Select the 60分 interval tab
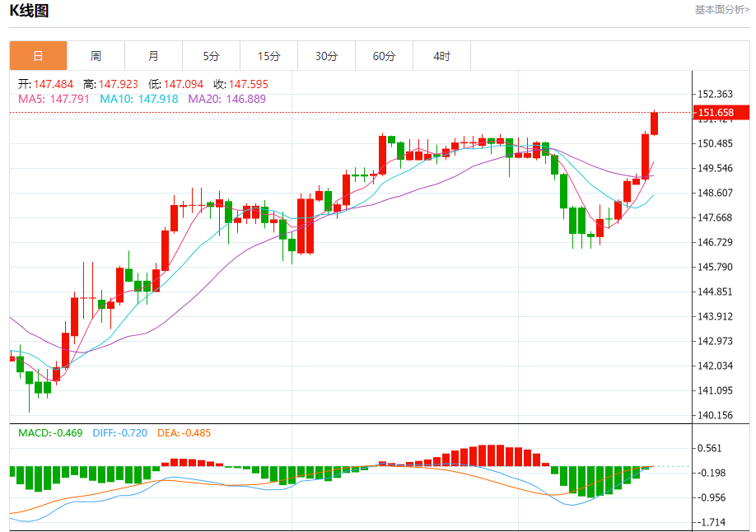The width and height of the screenshot is (756, 532). click(384, 56)
